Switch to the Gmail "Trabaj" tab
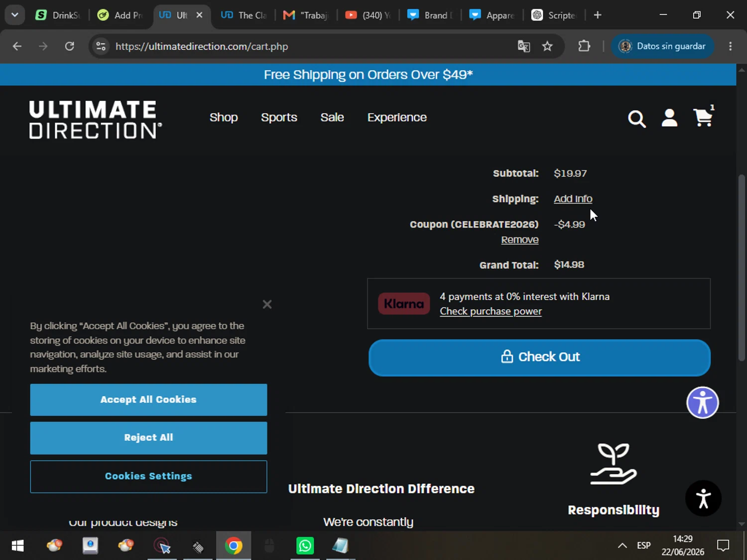This screenshot has width=747, height=560. pos(306,15)
